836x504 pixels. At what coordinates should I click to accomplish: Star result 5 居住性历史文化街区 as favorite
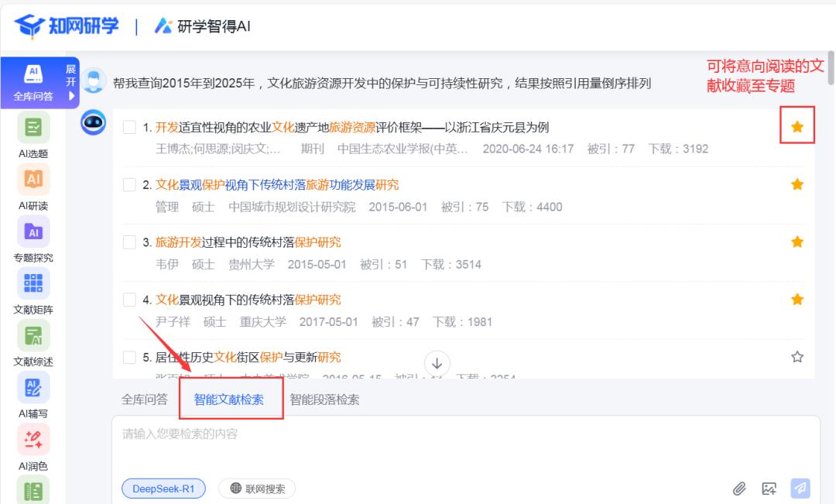(797, 357)
